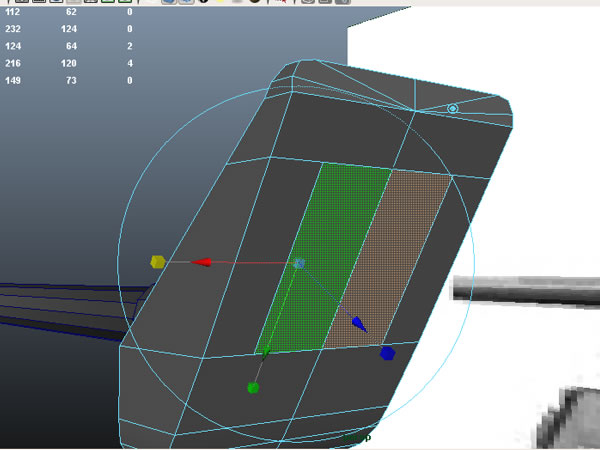Toggle the circular manipulator mode switch
Screen dimensions: 600x450
(453, 109)
